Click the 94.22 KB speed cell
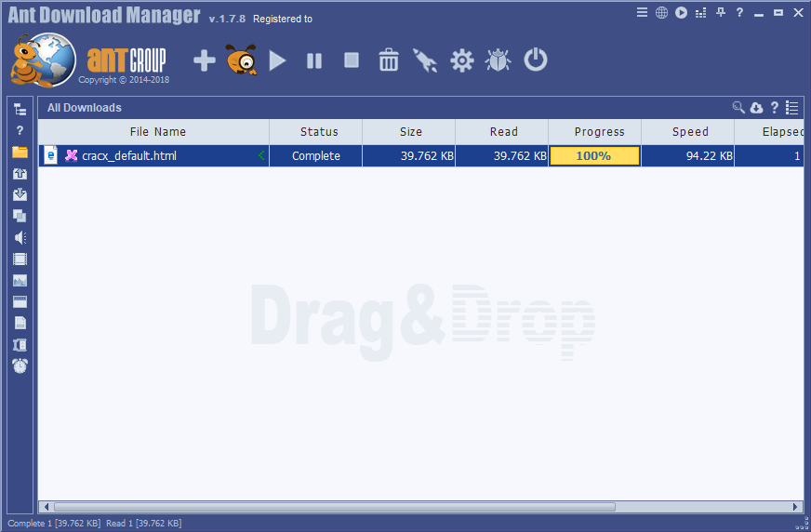This screenshot has height=532, width=811. coord(688,155)
